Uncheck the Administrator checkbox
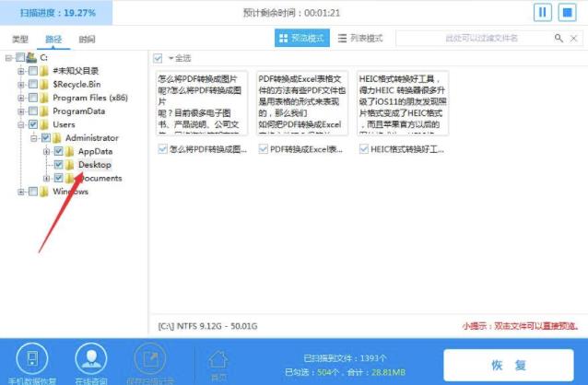 46,138
